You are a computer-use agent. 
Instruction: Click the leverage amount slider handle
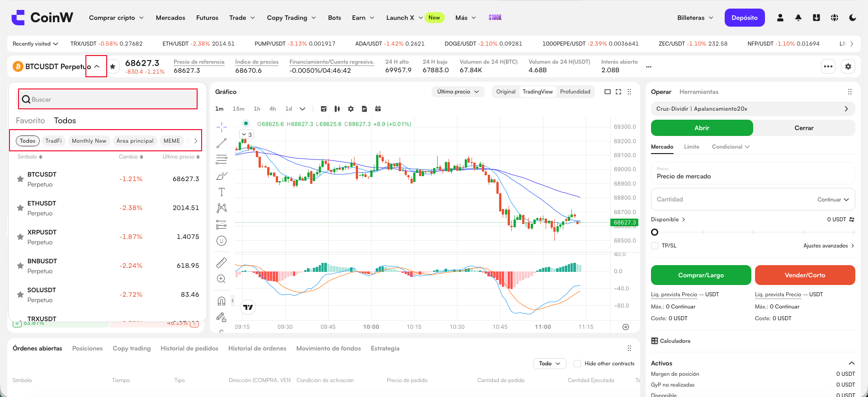pos(655,232)
